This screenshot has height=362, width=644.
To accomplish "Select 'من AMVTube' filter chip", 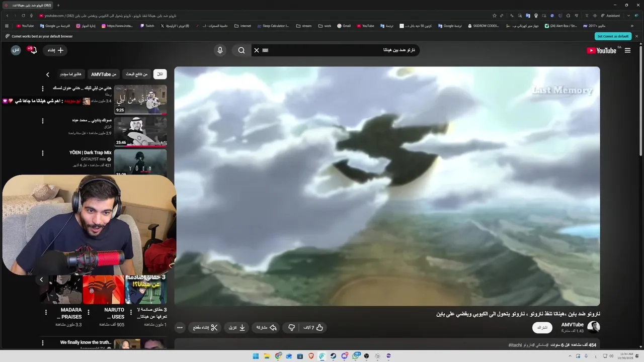I will pos(104,74).
